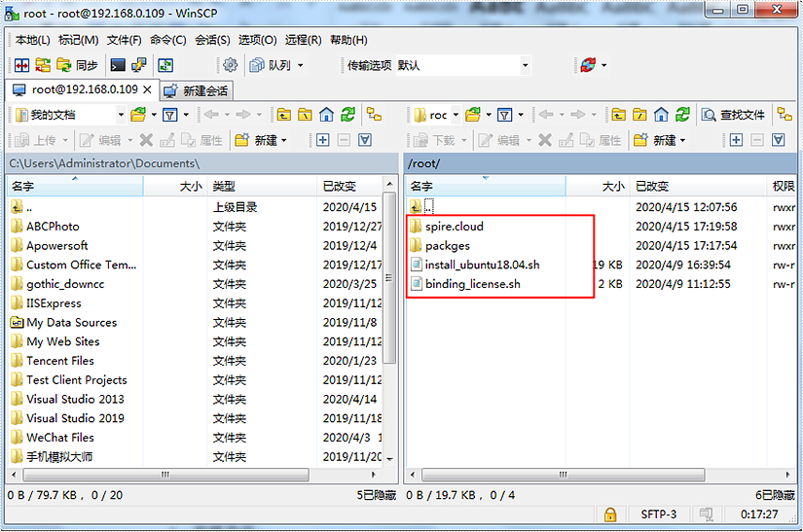Click the Find Files (查找文件) button
The image size is (803, 532).
pyautogui.click(x=733, y=115)
